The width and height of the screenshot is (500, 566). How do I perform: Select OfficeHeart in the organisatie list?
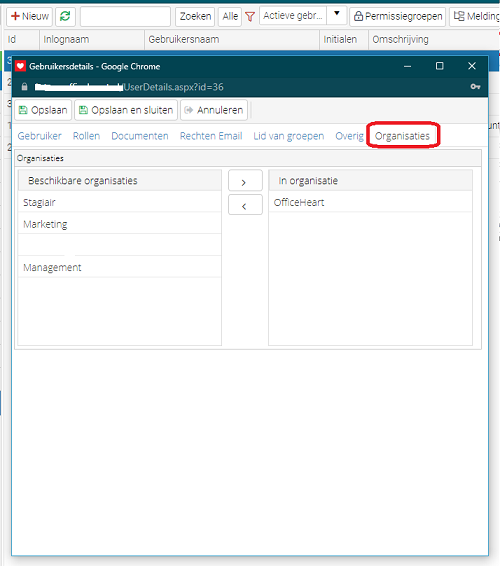pyautogui.click(x=370, y=203)
